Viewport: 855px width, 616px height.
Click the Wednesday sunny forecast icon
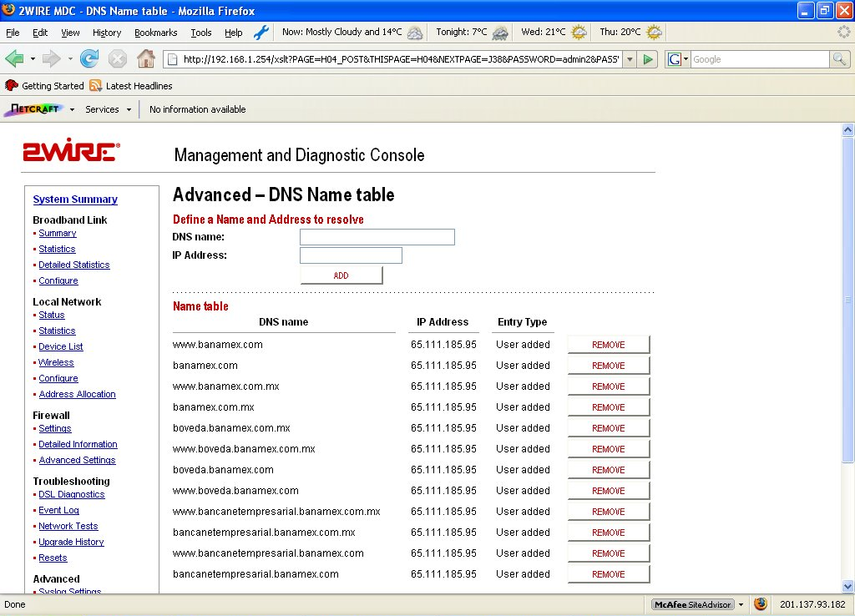pyautogui.click(x=579, y=33)
